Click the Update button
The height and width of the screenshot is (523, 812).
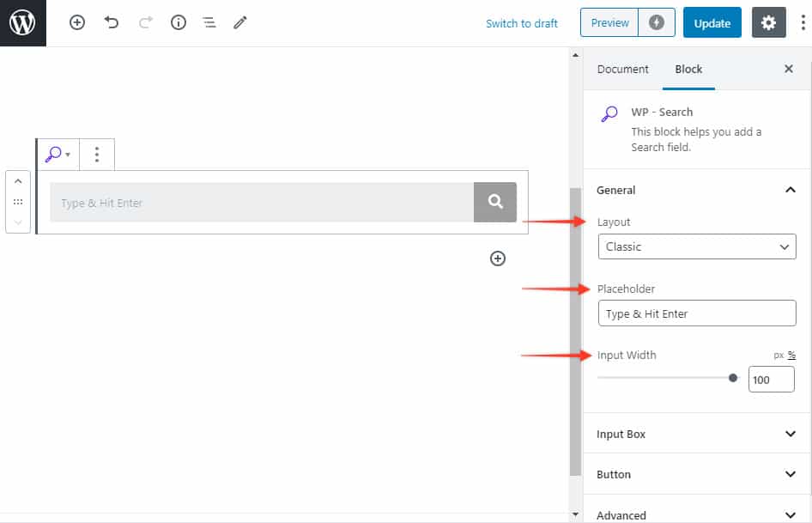(712, 23)
